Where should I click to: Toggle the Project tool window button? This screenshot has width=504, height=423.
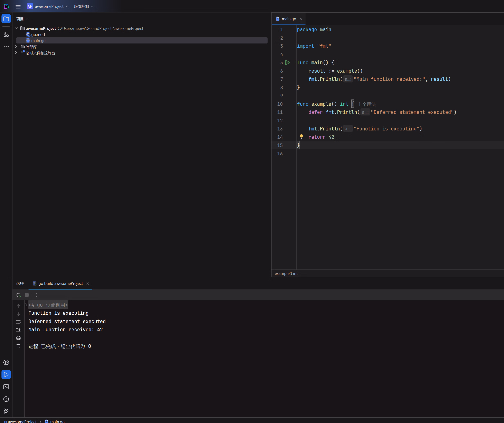(x=6, y=19)
